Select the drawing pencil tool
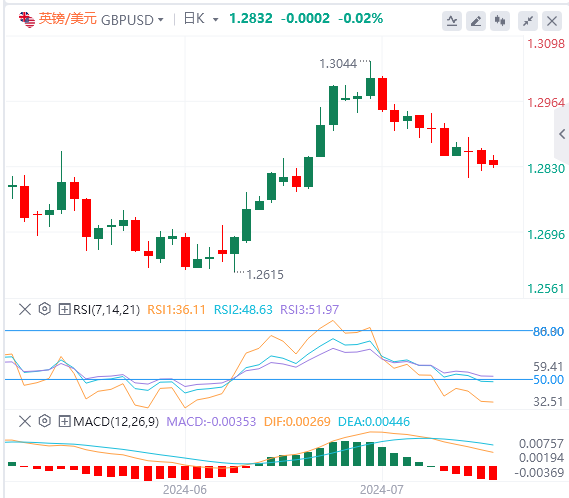Image resolution: width=569 pixels, height=498 pixels. tap(476, 21)
